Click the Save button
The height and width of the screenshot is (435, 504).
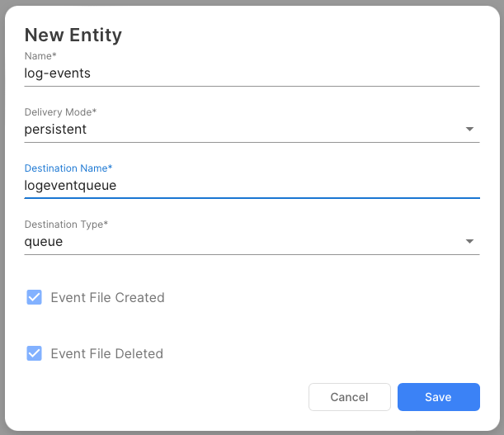tap(438, 397)
